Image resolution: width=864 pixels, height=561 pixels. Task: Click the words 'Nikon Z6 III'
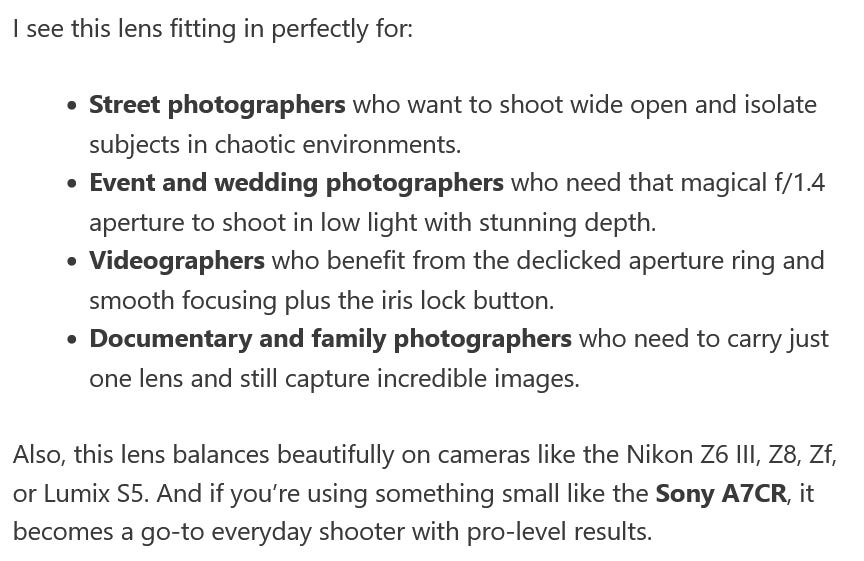pyautogui.click(x=694, y=455)
